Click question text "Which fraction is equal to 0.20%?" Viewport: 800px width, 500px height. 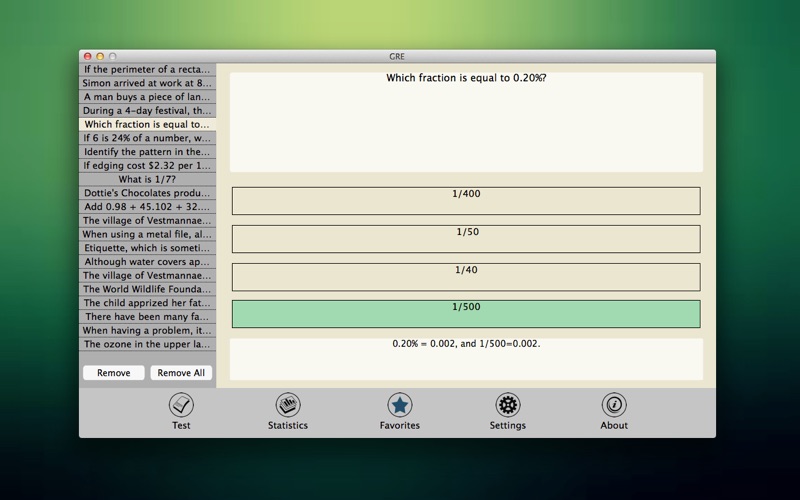466,78
